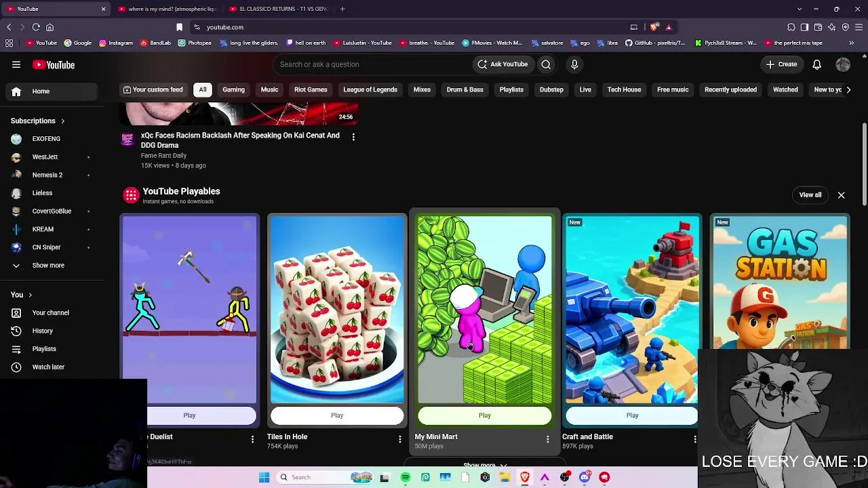Open the Your custom feed chip

point(153,89)
